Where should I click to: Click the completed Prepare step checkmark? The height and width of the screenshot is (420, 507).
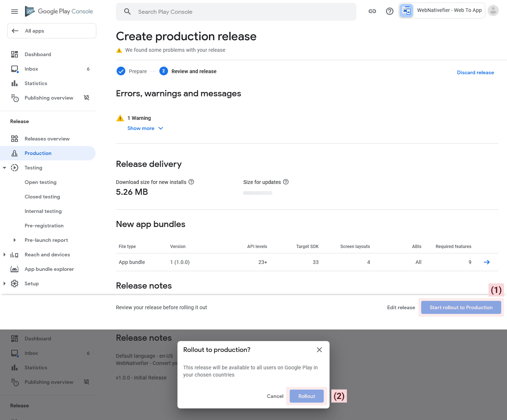(121, 71)
